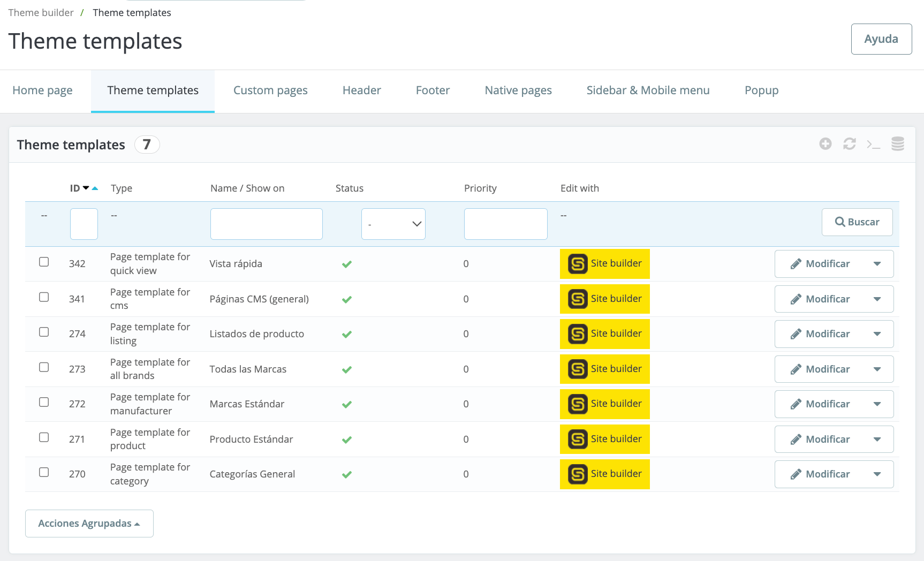Check the box for template 342
The image size is (924, 561).
(44, 262)
